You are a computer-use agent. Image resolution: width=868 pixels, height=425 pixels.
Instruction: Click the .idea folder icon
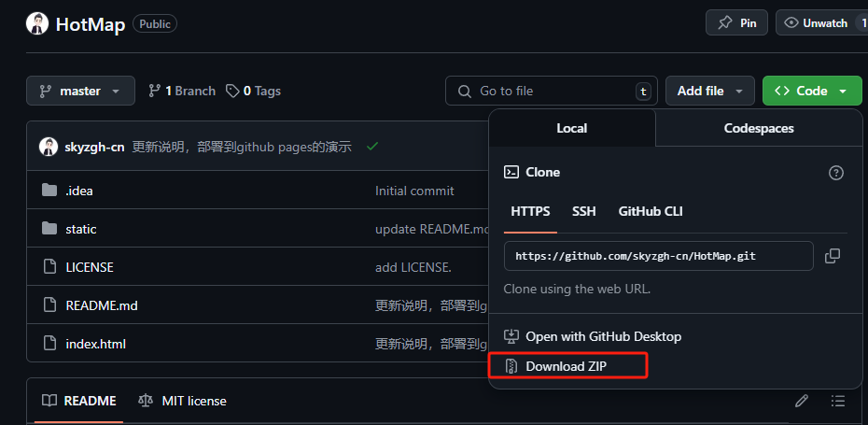(x=49, y=190)
